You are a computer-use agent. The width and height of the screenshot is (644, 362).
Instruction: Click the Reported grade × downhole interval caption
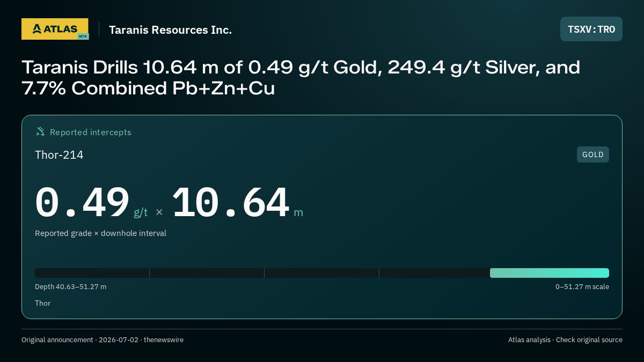100,233
